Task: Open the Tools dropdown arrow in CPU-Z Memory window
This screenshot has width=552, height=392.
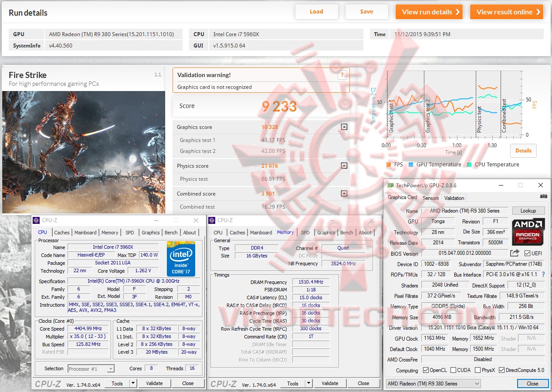Action: tap(308, 384)
